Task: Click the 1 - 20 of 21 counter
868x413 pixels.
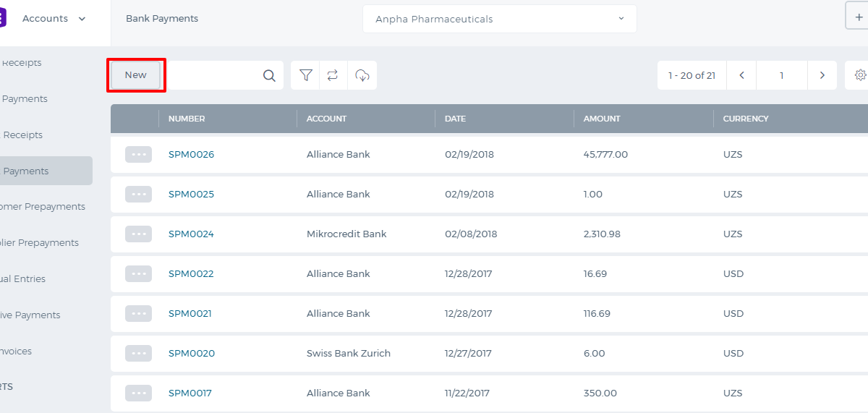Action: pyautogui.click(x=692, y=75)
